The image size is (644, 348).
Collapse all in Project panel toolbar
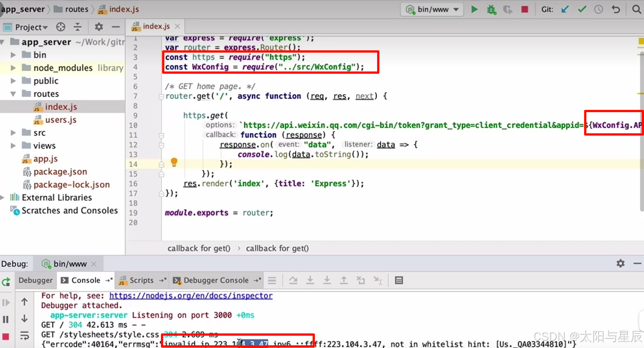click(78, 27)
